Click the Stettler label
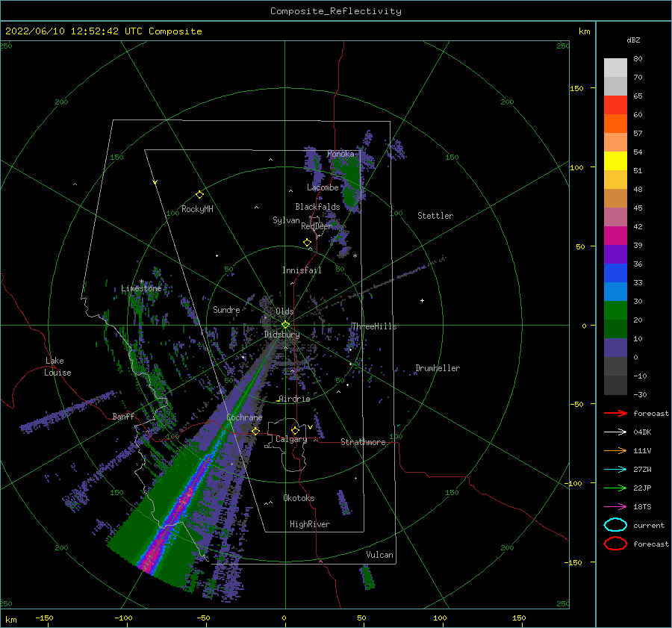 point(435,216)
